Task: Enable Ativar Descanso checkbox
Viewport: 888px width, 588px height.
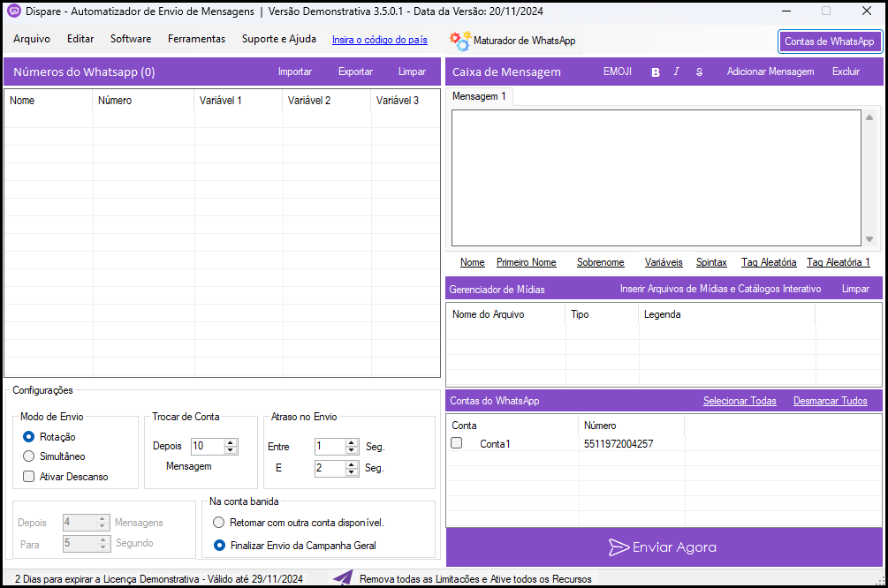Action: 29,477
